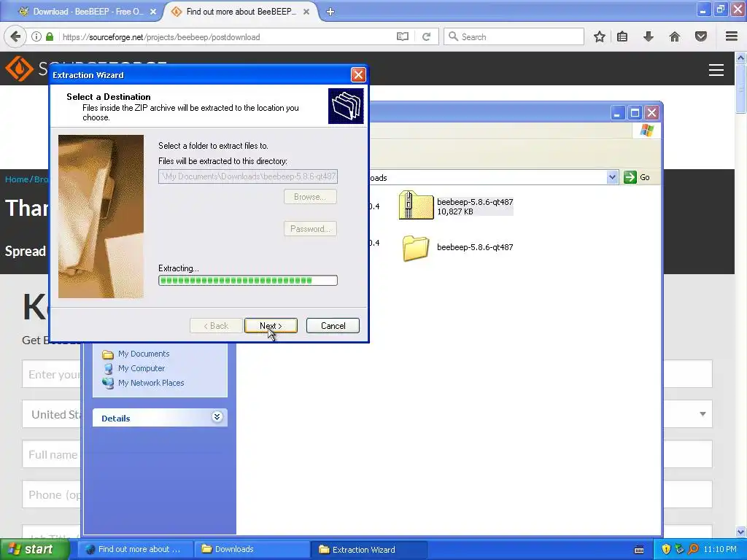Screen dimensions: 747x560
Task: Click the Windows flag logo in Downloads window
Action: pos(646,131)
